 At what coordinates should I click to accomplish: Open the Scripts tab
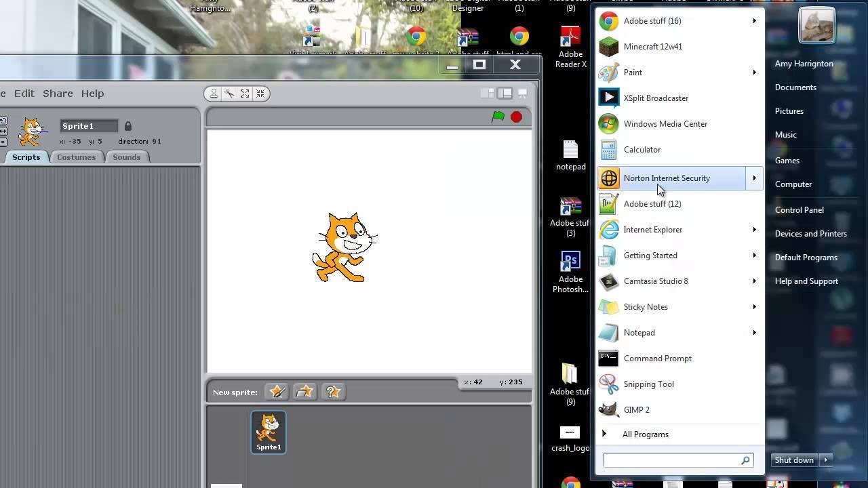coord(26,157)
